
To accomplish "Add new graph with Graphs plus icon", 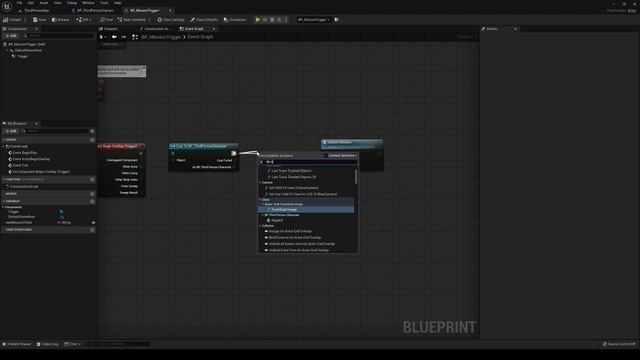I will 92,140.
